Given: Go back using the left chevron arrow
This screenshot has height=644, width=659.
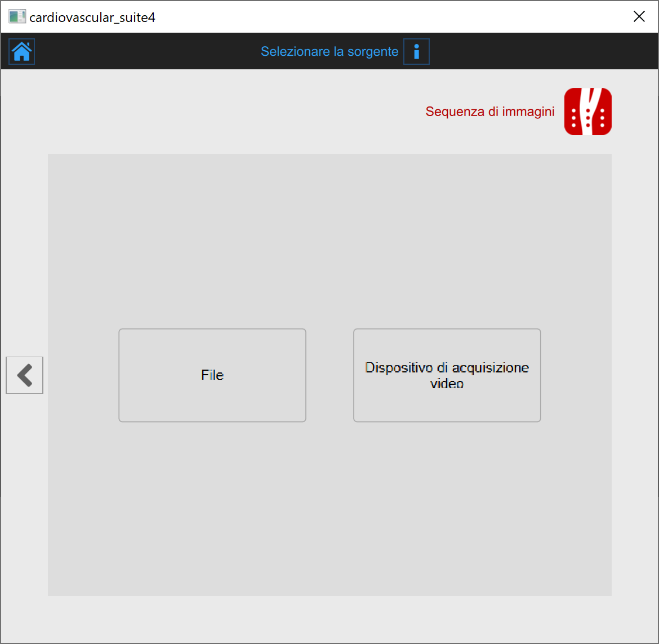Looking at the screenshot, I should click(25, 375).
